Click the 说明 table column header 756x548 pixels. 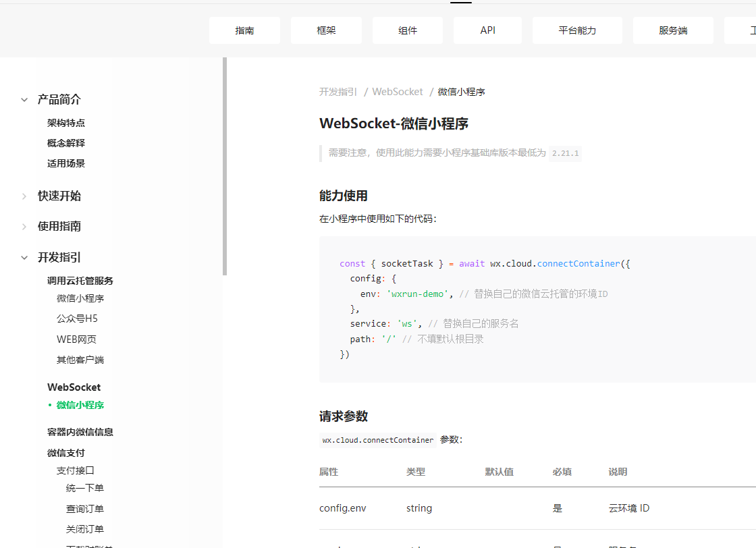618,472
